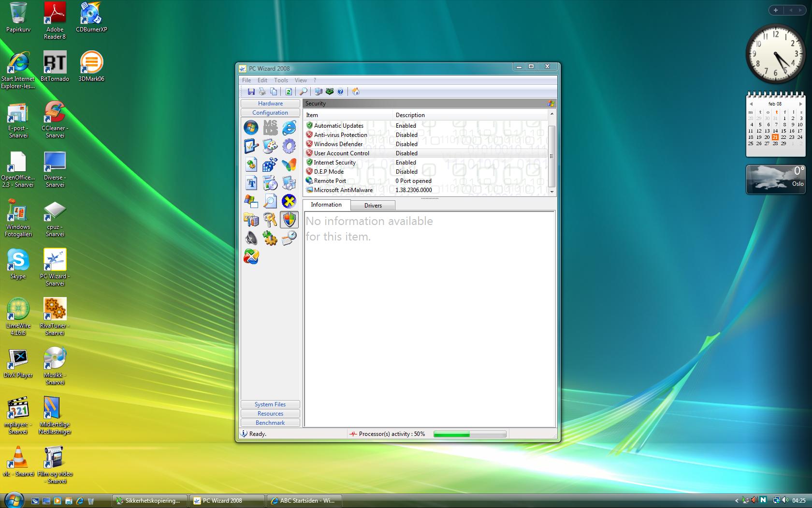Open the paint palette Desktop sidebar icon
Screen dimensions: 812x508
[270, 146]
